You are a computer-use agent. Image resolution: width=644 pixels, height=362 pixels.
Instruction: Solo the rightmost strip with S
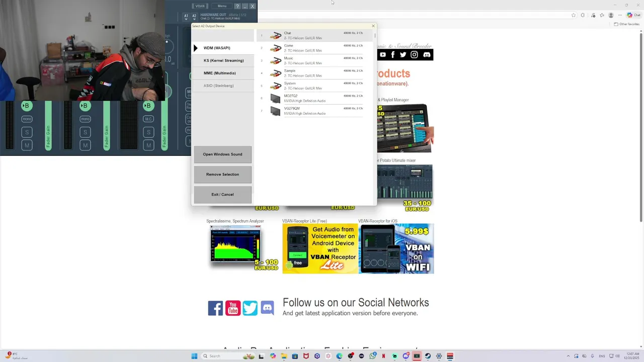pyautogui.click(x=148, y=132)
